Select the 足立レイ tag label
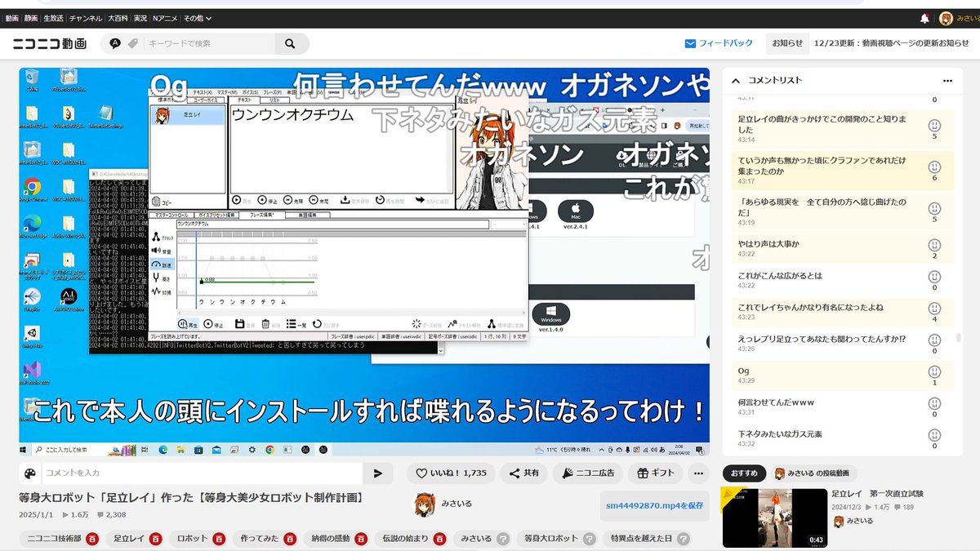Viewport: 980px width, 551px height. (x=128, y=539)
